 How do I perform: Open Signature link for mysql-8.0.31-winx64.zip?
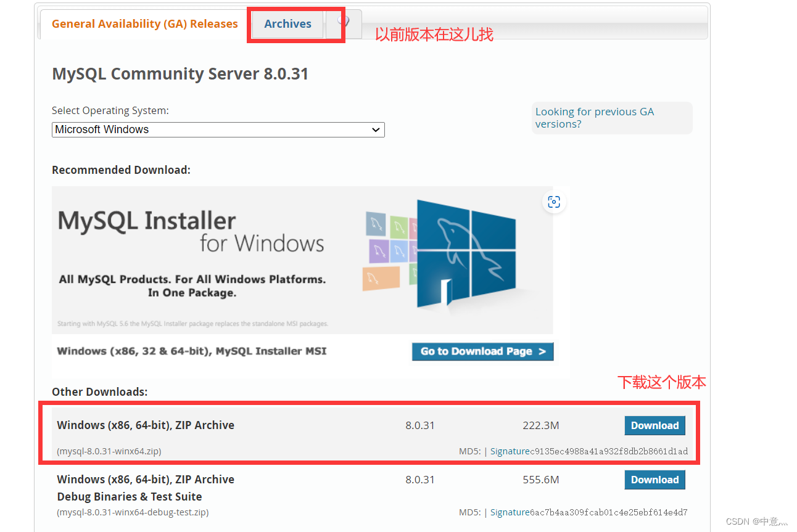click(x=510, y=451)
